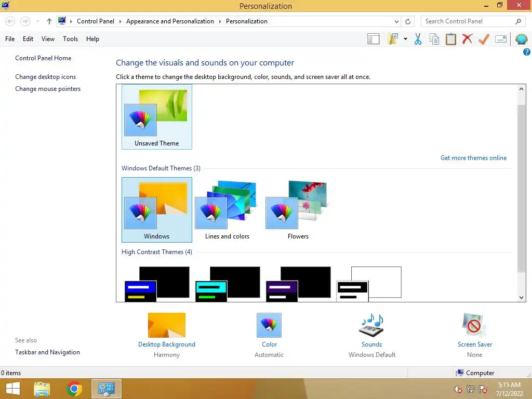Click Get more themes online link
532x399 pixels.
473,158
